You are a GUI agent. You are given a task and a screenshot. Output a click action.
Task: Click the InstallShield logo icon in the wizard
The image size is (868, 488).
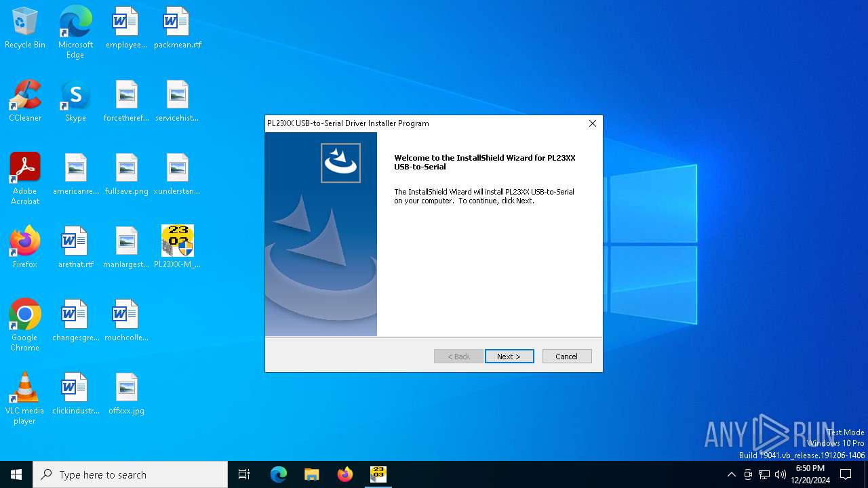(x=340, y=163)
